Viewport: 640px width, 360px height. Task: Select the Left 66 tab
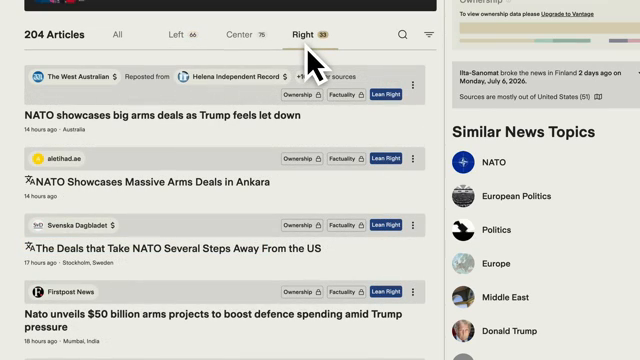pyautogui.click(x=182, y=35)
